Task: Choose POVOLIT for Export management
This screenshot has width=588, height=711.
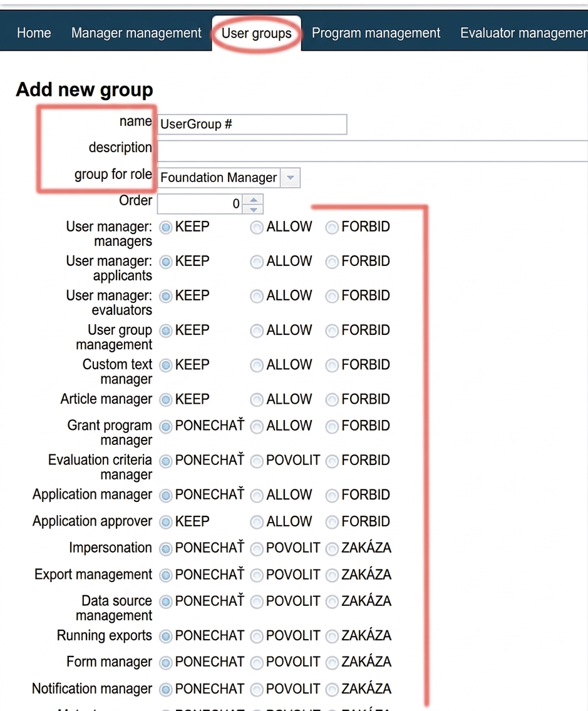Action: click(x=257, y=575)
